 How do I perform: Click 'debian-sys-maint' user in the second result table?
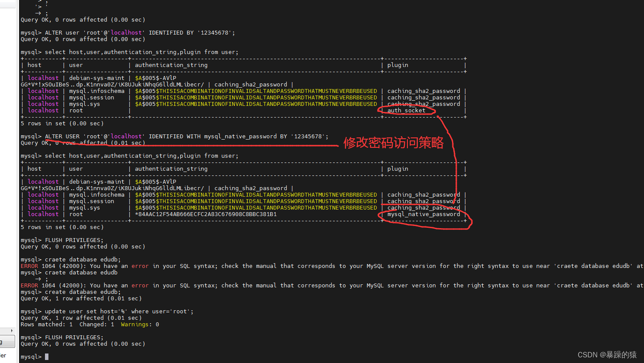[97, 182]
